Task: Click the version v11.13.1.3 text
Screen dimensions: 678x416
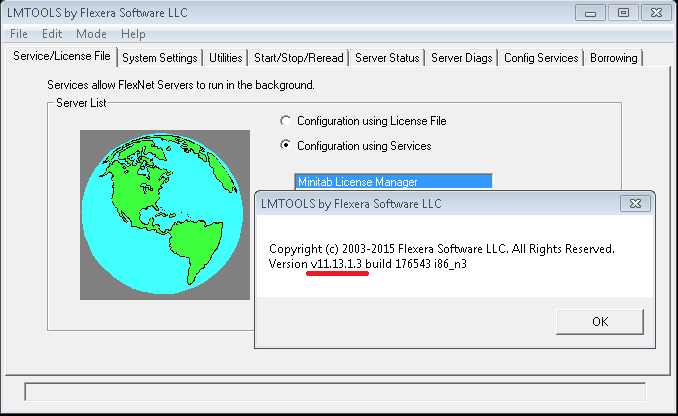Action: point(336,264)
